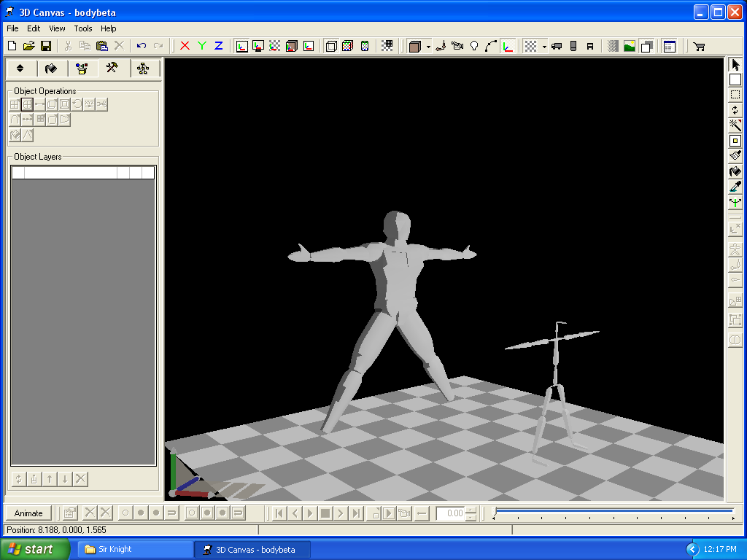
Task: Toggle the blue Z axis constraint
Action: point(218,46)
